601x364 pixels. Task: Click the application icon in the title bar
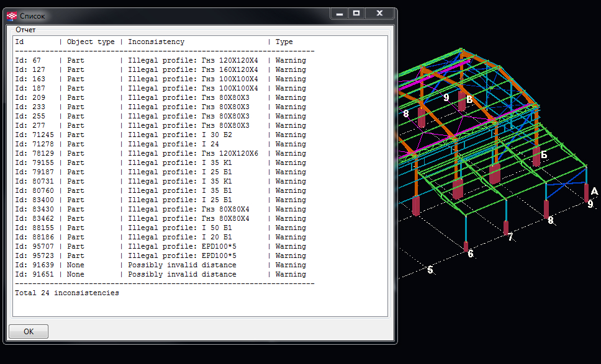[12, 16]
